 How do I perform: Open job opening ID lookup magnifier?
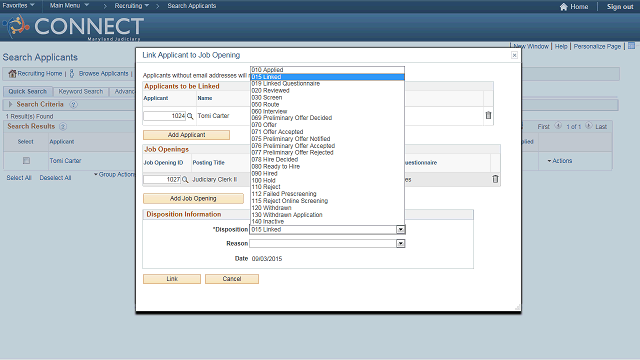[185, 180]
